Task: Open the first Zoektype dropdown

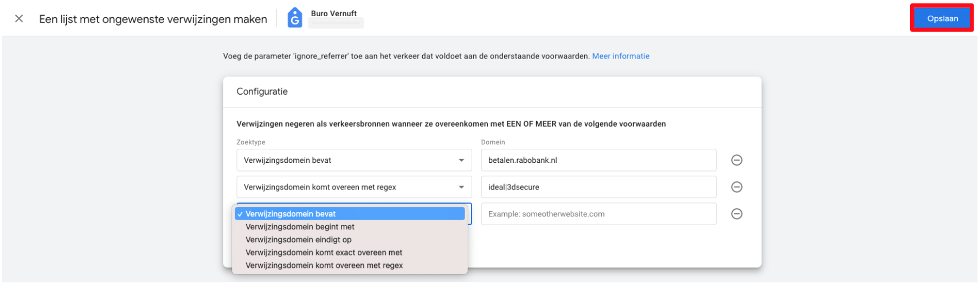Action: [353, 160]
